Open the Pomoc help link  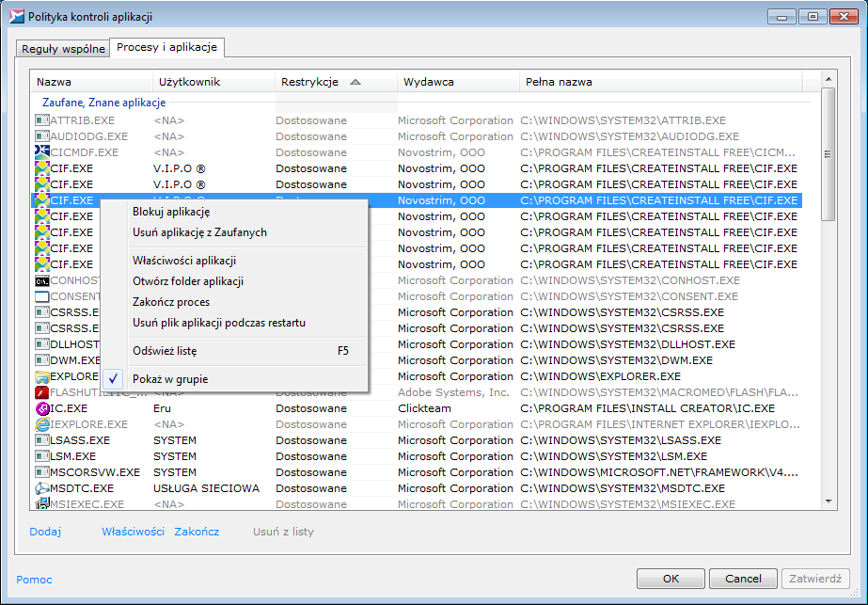34,580
